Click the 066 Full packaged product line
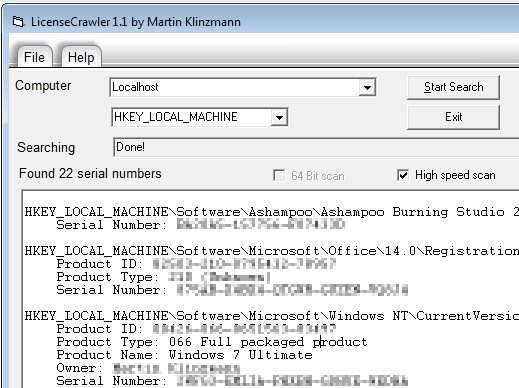Image resolution: width=519 pixels, height=388 pixels. tap(212, 342)
